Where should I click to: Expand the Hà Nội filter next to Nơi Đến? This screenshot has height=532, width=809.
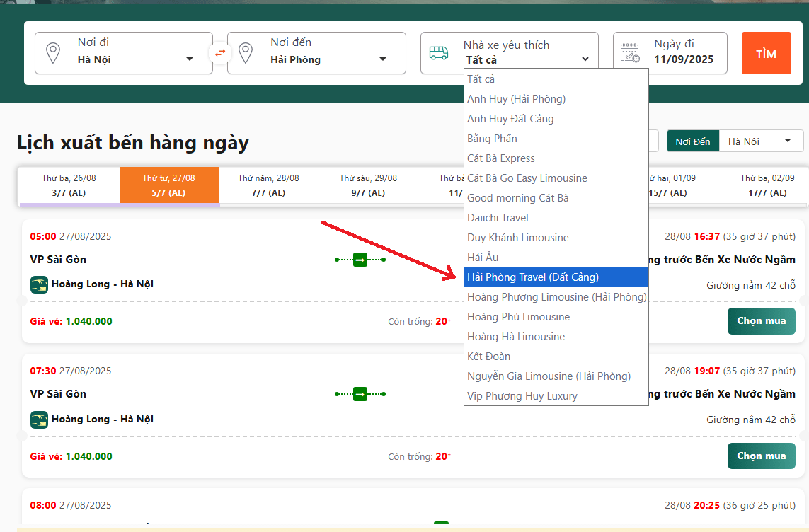[761, 141]
